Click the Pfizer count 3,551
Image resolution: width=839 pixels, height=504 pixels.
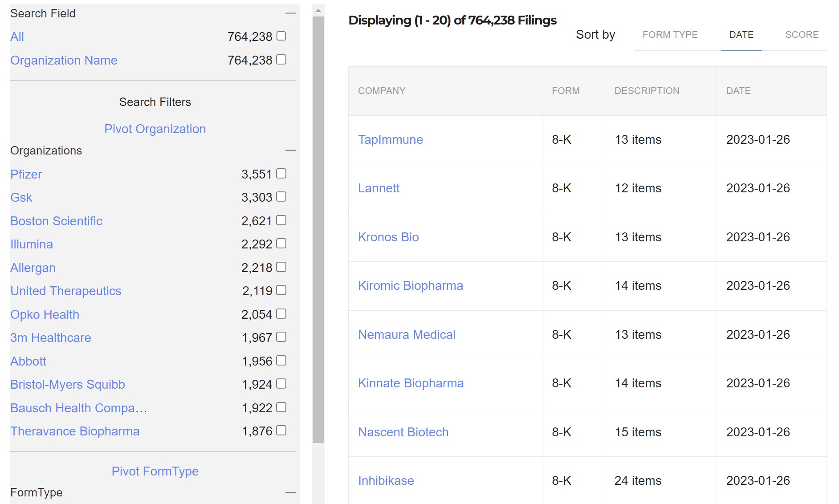tap(257, 174)
